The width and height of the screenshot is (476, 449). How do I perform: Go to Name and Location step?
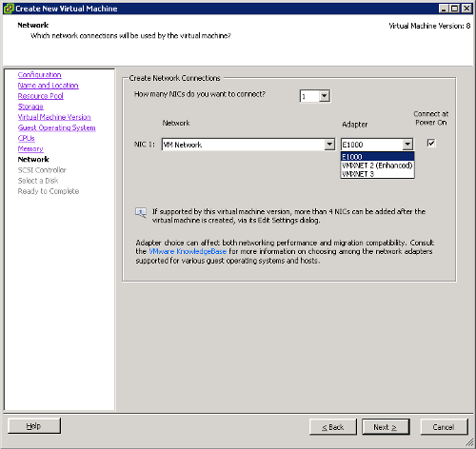(x=48, y=86)
